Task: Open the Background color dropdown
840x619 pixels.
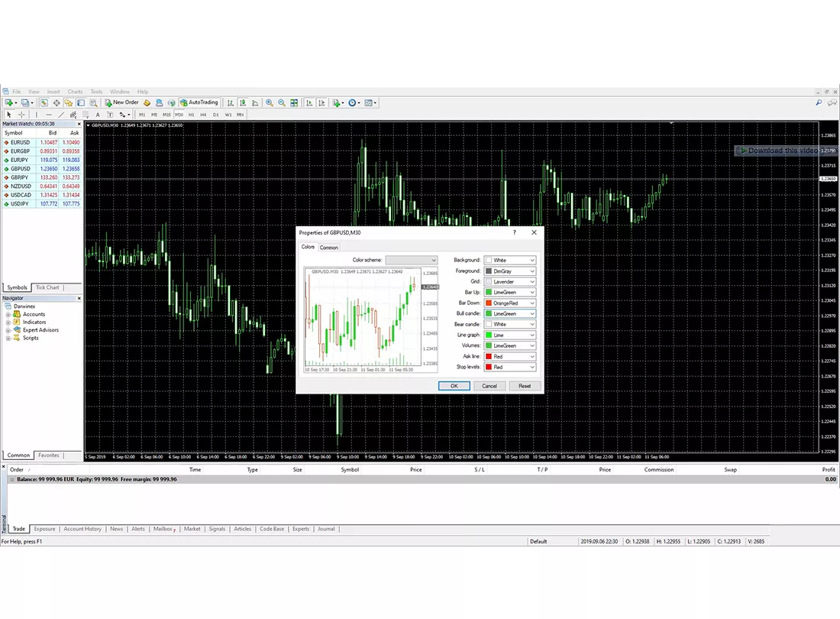Action: tap(510, 260)
